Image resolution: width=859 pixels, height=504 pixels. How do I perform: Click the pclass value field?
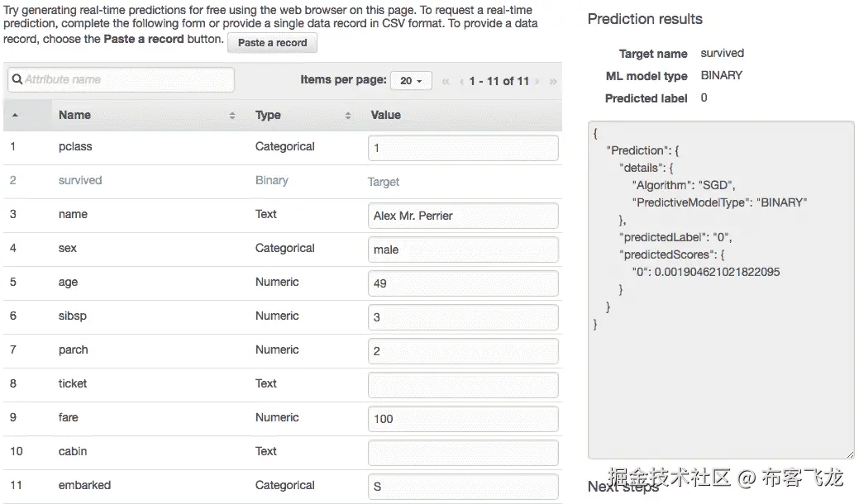(x=463, y=148)
